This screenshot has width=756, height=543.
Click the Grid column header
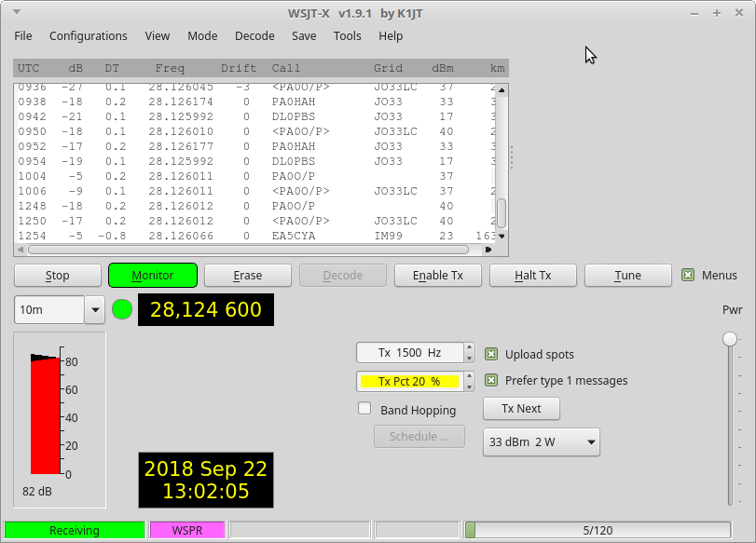[x=388, y=68]
